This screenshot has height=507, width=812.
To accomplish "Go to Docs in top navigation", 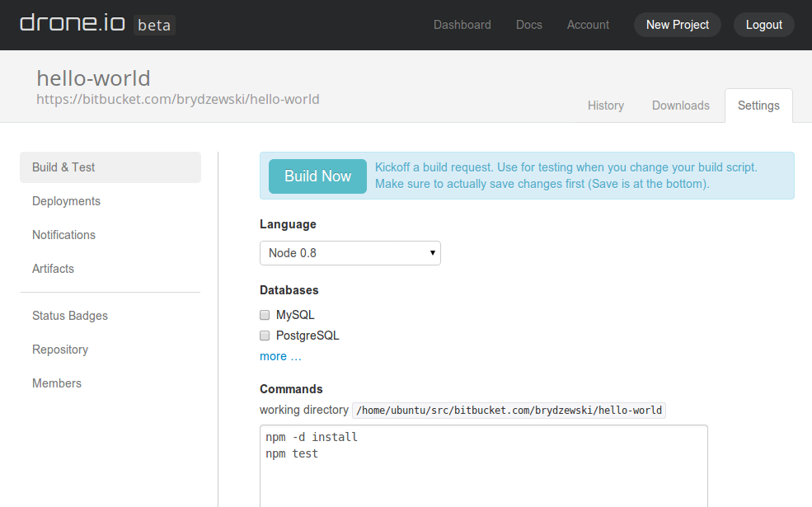I will tap(528, 25).
